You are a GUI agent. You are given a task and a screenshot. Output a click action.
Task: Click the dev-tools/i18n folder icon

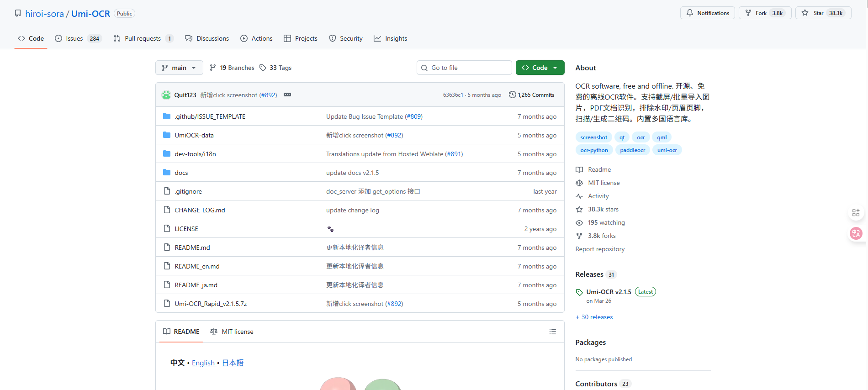167,153
